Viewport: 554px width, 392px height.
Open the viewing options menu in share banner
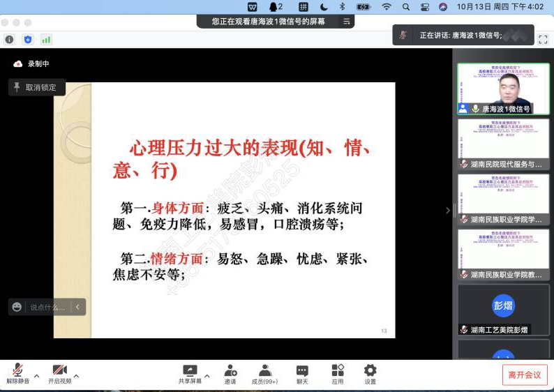tap(346, 22)
